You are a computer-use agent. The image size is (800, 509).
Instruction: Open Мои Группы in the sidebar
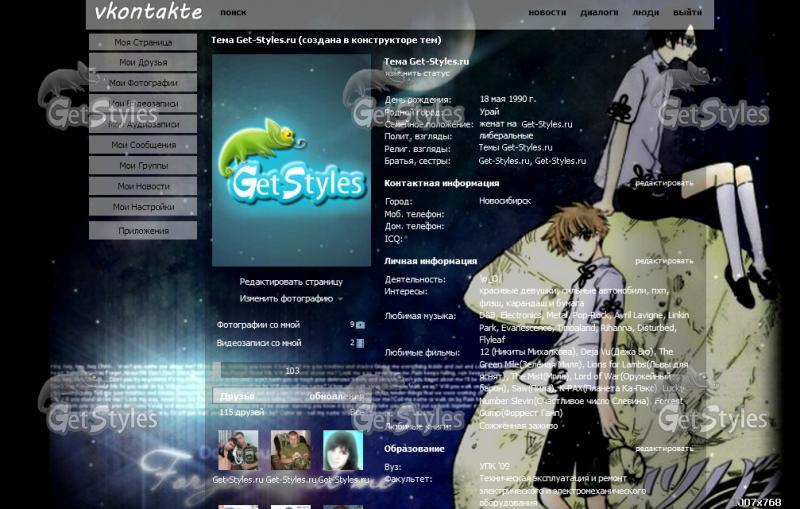point(143,166)
